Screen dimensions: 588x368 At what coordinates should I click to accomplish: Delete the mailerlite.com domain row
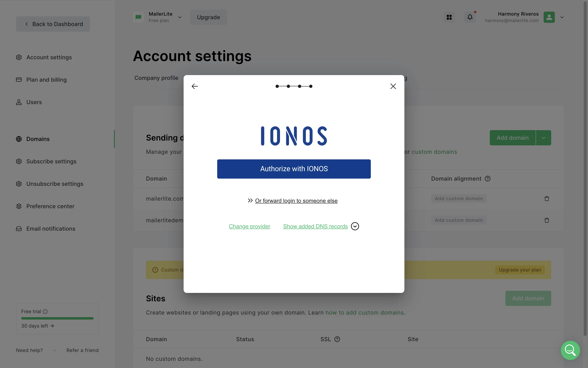546,199
